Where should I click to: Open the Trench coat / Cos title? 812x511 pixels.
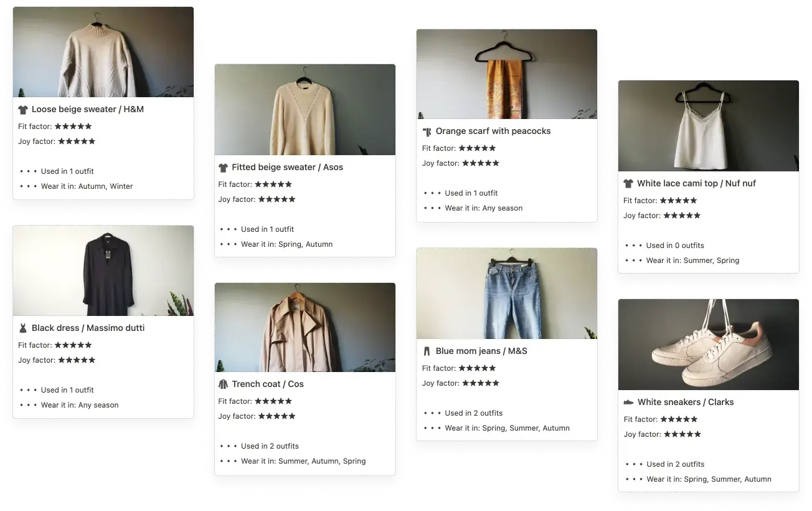tap(268, 384)
